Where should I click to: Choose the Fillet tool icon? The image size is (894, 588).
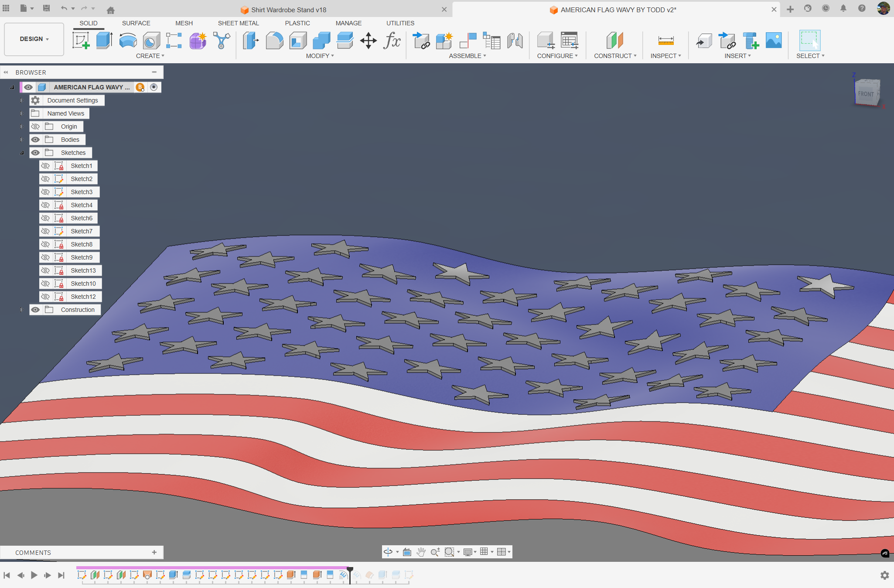pyautogui.click(x=274, y=41)
